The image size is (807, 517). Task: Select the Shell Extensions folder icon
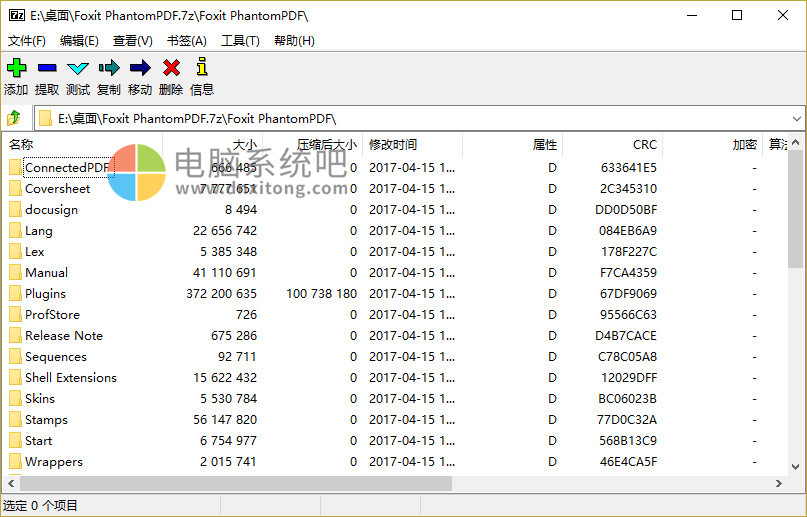click(x=15, y=378)
